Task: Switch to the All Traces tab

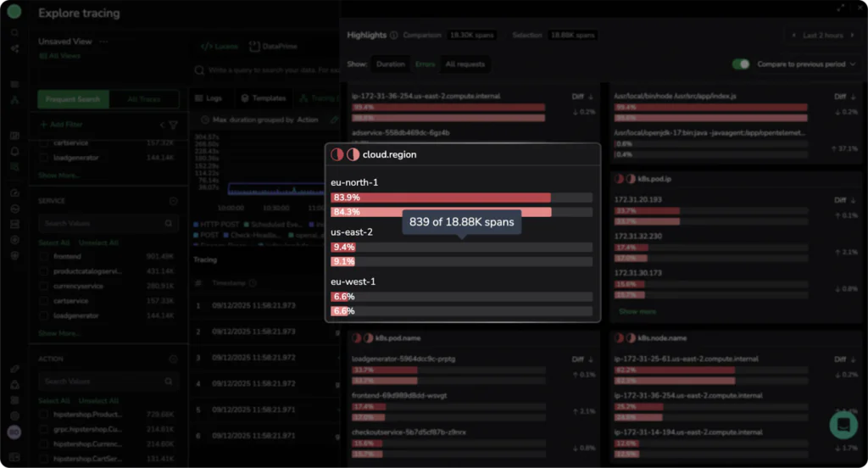Action: coord(144,99)
